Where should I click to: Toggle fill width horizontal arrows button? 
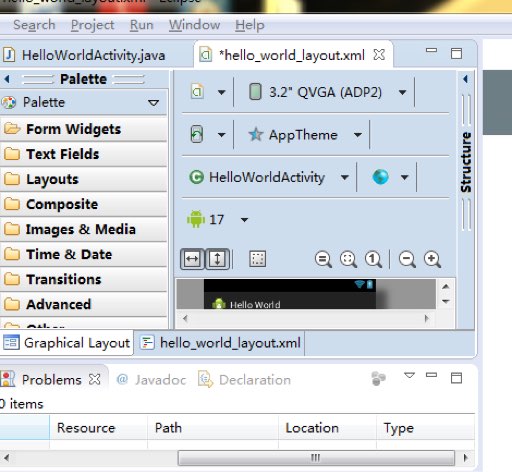[x=192, y=259]
